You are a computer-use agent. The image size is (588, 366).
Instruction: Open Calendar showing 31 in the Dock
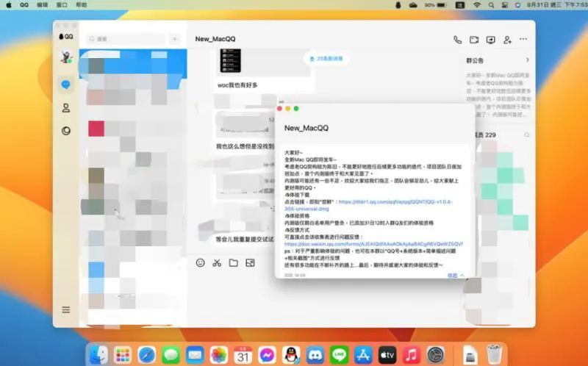(x=243, y=354)
